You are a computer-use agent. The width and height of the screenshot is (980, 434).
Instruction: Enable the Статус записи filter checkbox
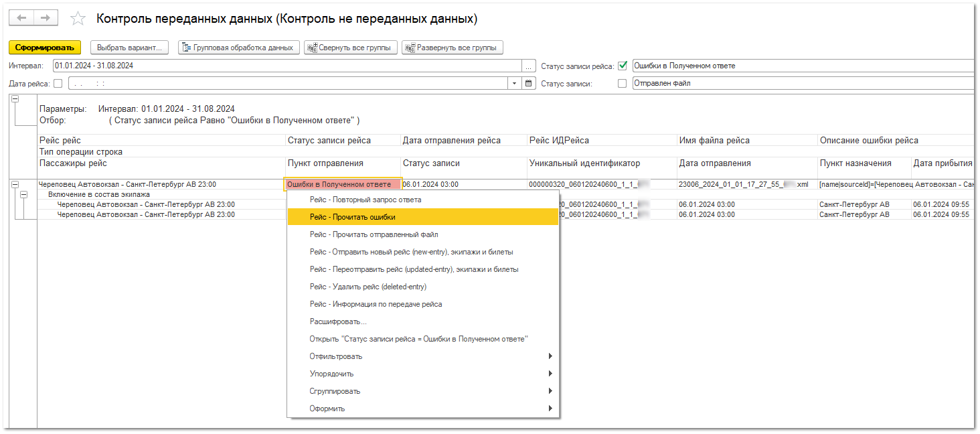point(623,84)
